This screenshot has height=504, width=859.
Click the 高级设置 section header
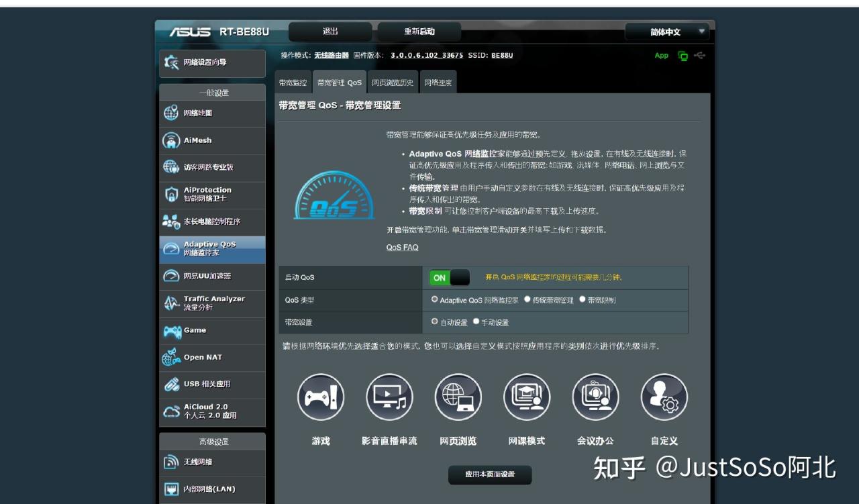(x=213, y=442)
